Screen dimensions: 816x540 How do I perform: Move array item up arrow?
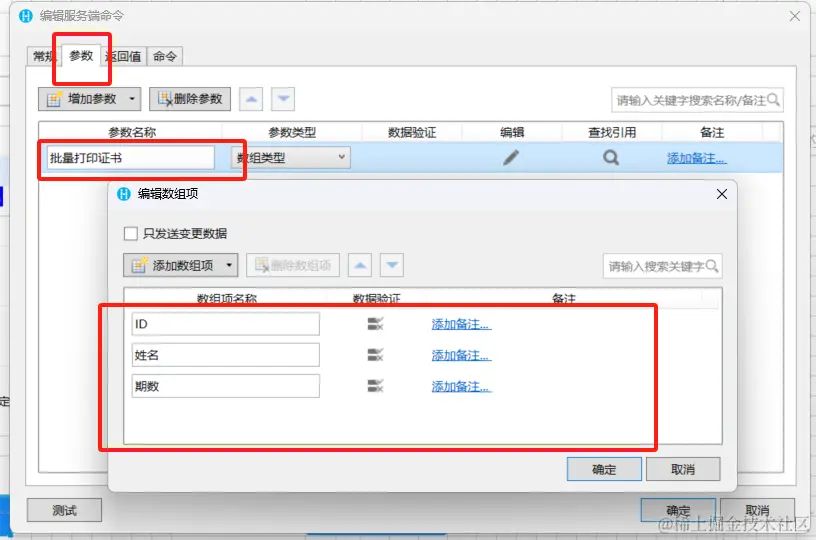coord(360,265)
